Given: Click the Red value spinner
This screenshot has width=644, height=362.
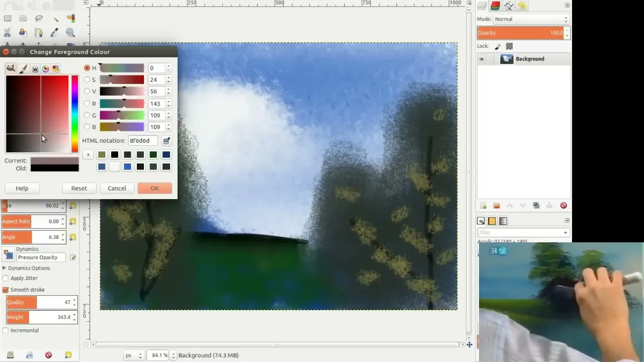Looking at the screenshot, I should point(159,104).
